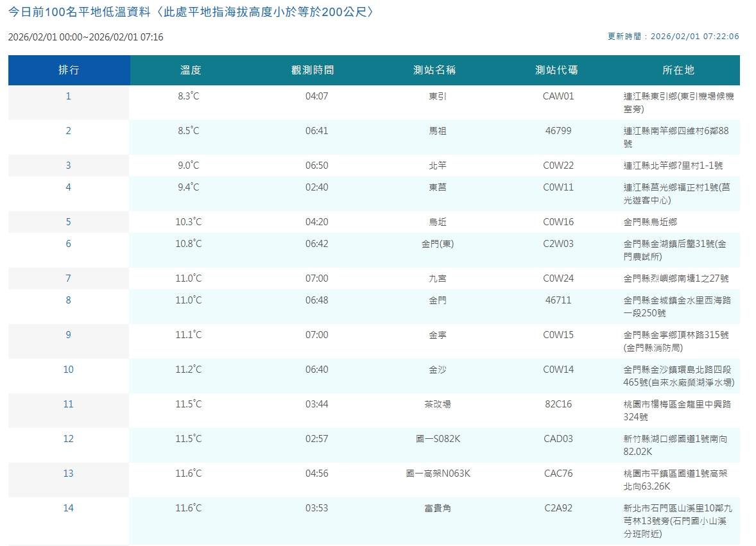This screenshot has width=756, height=546.
Task: Click temperature value 10.3°C
Action: [189, 222]
